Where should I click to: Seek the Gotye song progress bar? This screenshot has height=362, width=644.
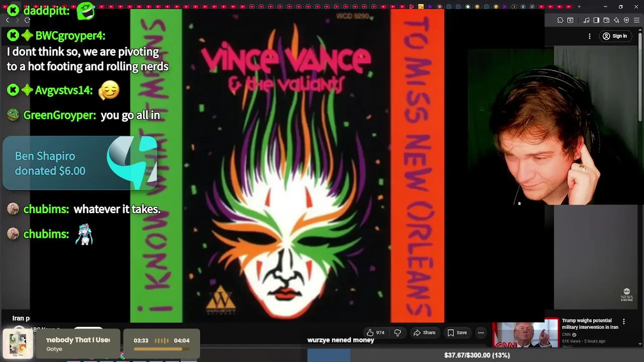(x=162, y=349)
